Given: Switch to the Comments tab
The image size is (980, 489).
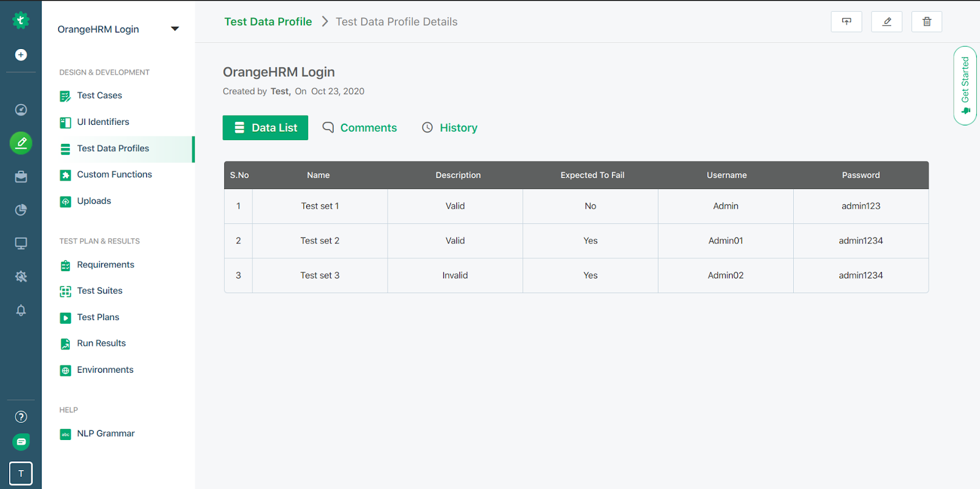Looking at the screenshot, I should click(360, 128).
